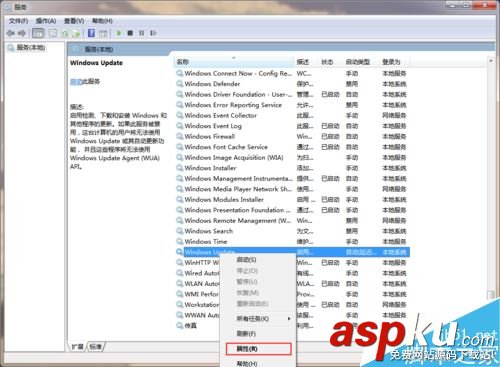Select the WMI Perfor service row
The width and height of the screenshot is (500, 367).
(202, 294)
